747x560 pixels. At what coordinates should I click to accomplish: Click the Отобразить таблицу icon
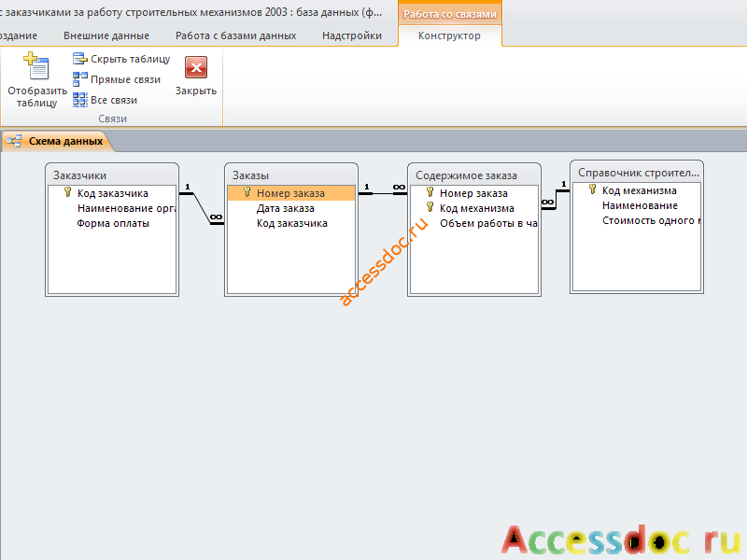coord(37,65)
